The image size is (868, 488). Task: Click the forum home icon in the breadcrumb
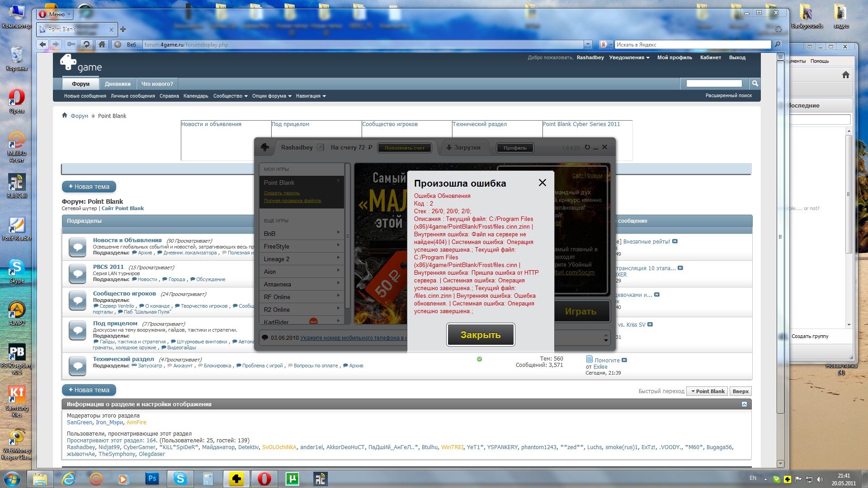(x=65, y=115)
